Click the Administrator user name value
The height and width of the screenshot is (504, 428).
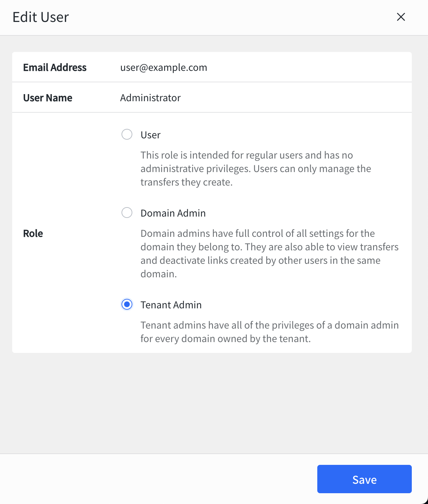point(151,98)
